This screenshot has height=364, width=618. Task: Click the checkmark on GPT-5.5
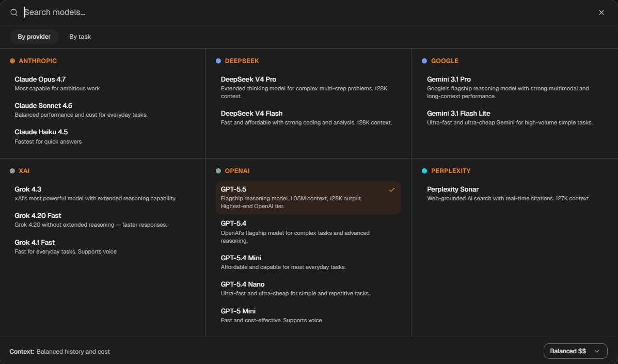pos(392,189)
